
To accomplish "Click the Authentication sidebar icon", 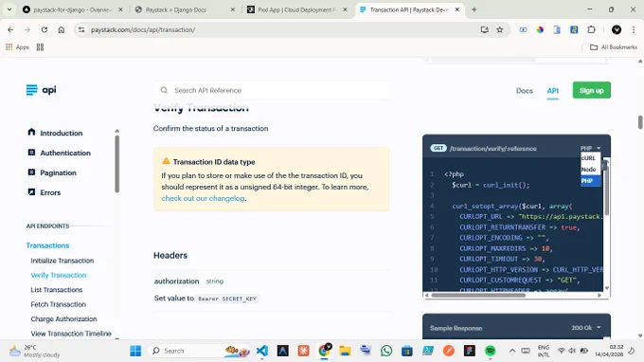I will [31, 153].
